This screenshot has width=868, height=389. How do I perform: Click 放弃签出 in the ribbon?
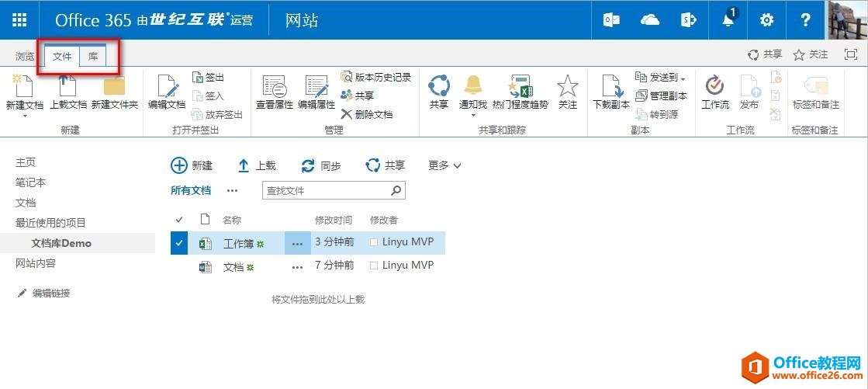coord(217,115)
